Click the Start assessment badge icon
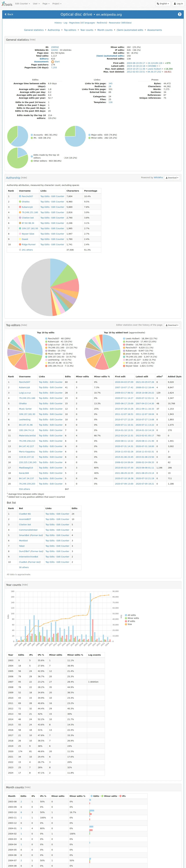 (53, 62)
